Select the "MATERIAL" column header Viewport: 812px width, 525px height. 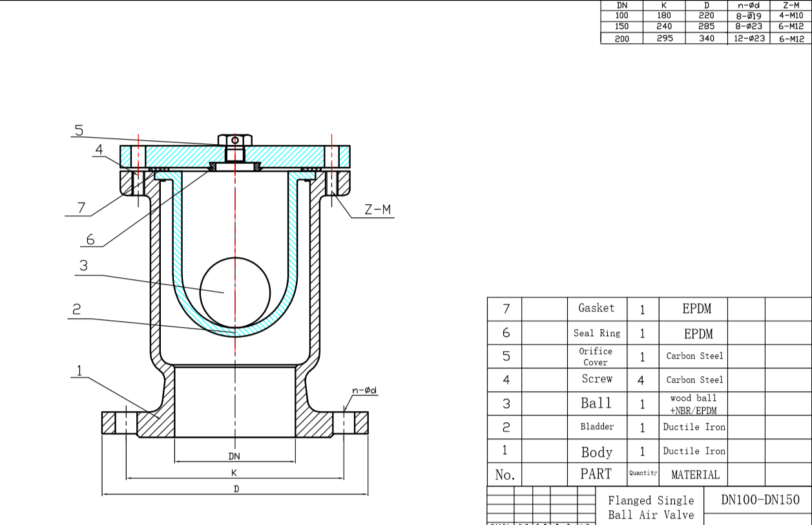[695, 475]
